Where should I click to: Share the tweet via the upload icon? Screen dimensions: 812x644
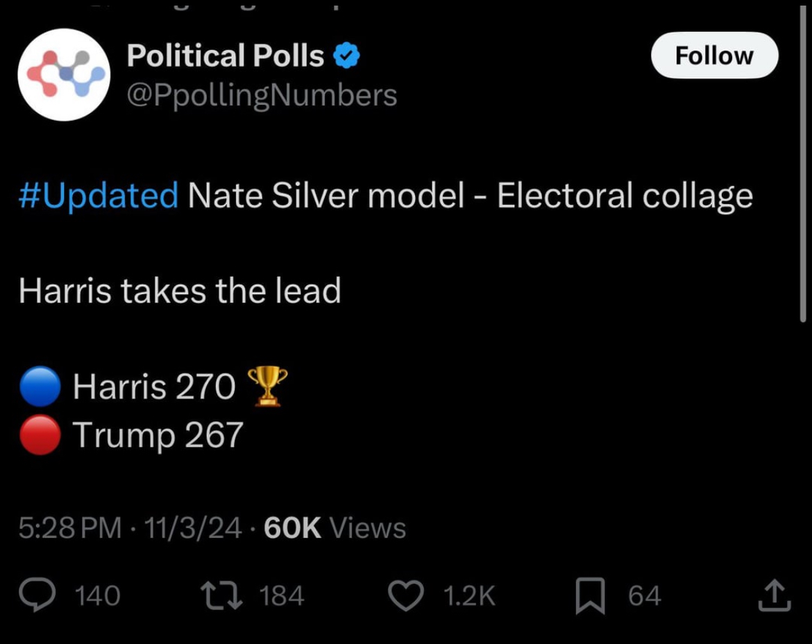(775, 595)
